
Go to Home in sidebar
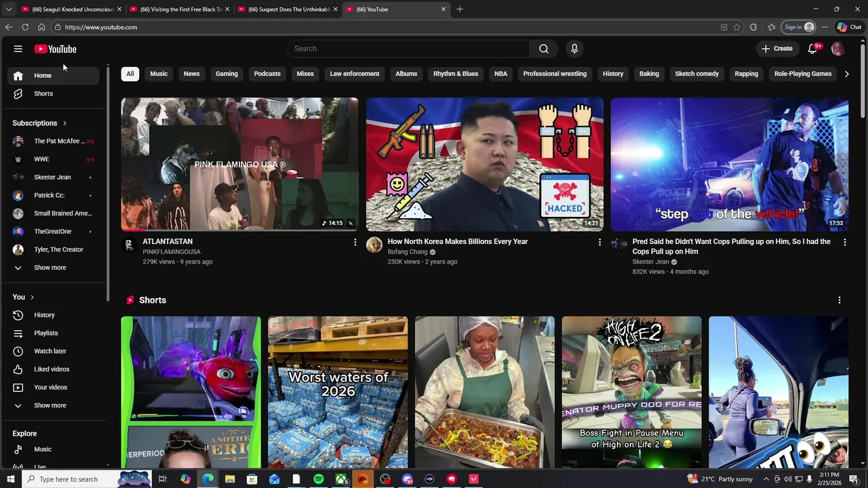(54, 75)
